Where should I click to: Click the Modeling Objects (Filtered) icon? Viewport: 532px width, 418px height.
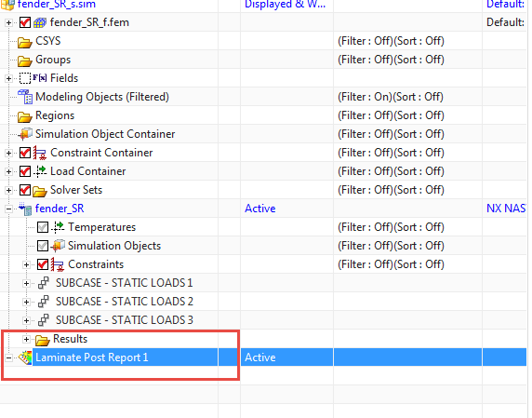[x=25, y=97]
